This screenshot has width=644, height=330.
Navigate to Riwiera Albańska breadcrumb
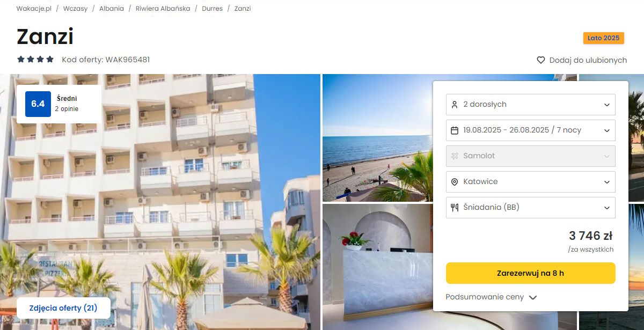(163, 9)
